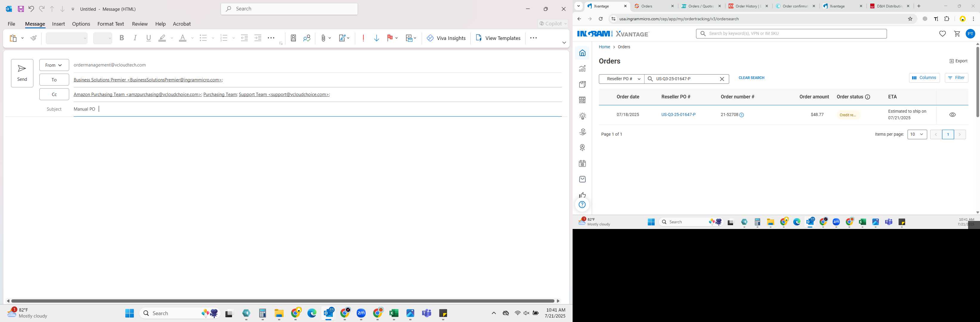
Task: View order details with the eye icon
Action: click(952, 115)
